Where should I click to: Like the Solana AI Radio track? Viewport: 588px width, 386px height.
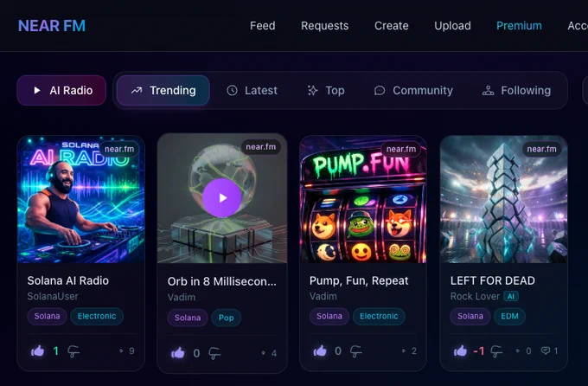point(37,351)
